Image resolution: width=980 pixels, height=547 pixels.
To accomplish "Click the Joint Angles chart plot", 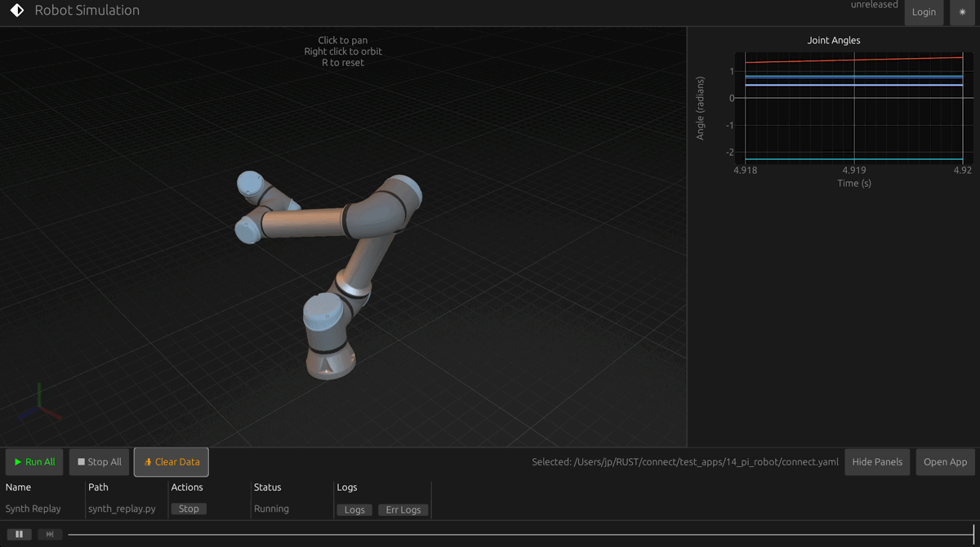I will pos(854,107).
